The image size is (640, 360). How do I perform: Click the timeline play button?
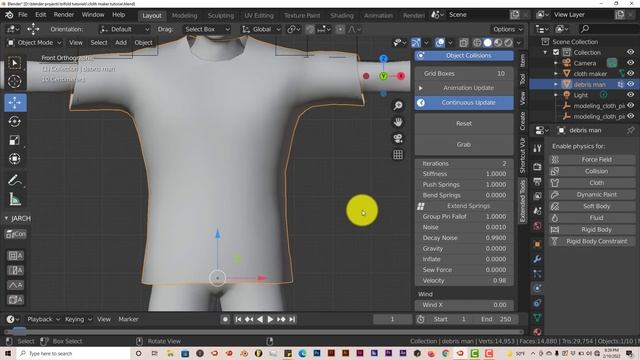270,319
